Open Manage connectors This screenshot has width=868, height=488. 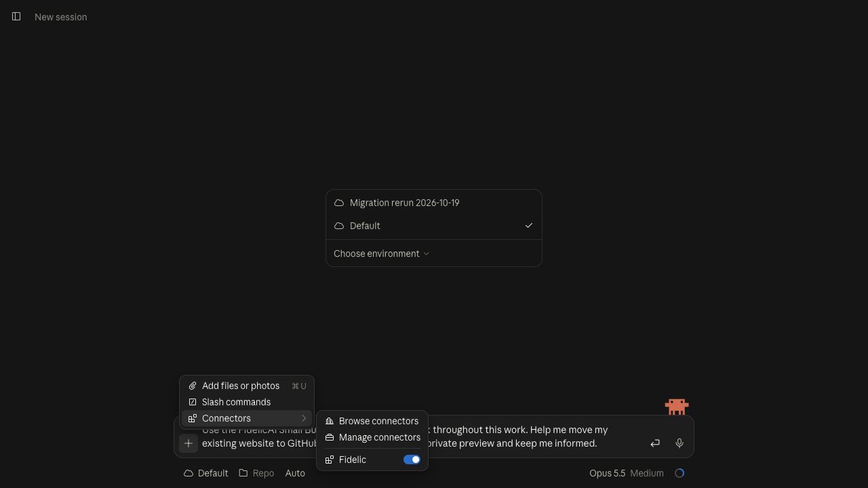[x=372, y=437]
